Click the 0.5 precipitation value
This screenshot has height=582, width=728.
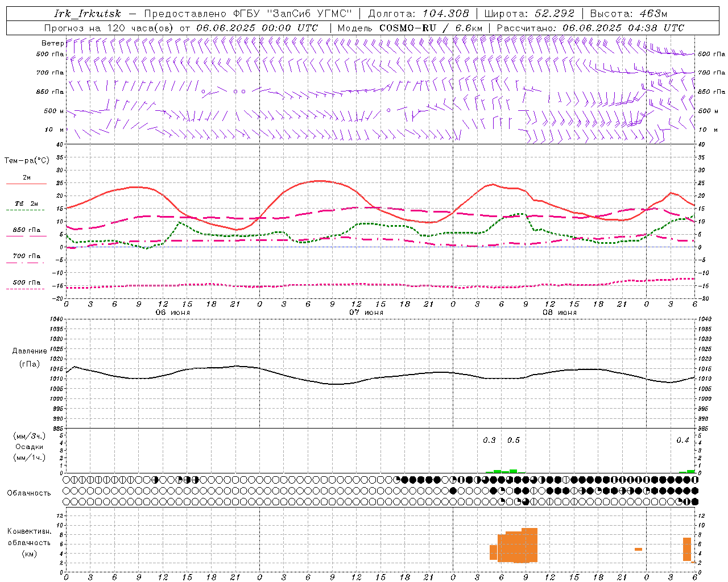[x=513, y=440]
